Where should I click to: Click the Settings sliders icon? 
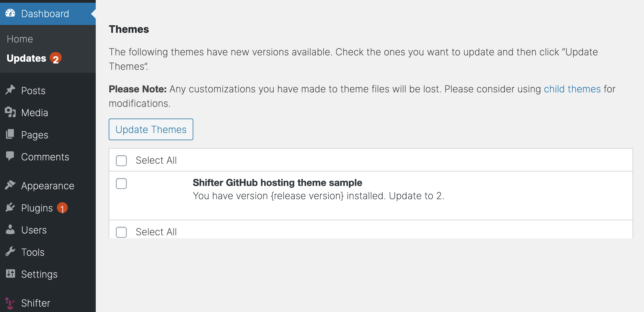pyautogui.click(x=10, y=273)
